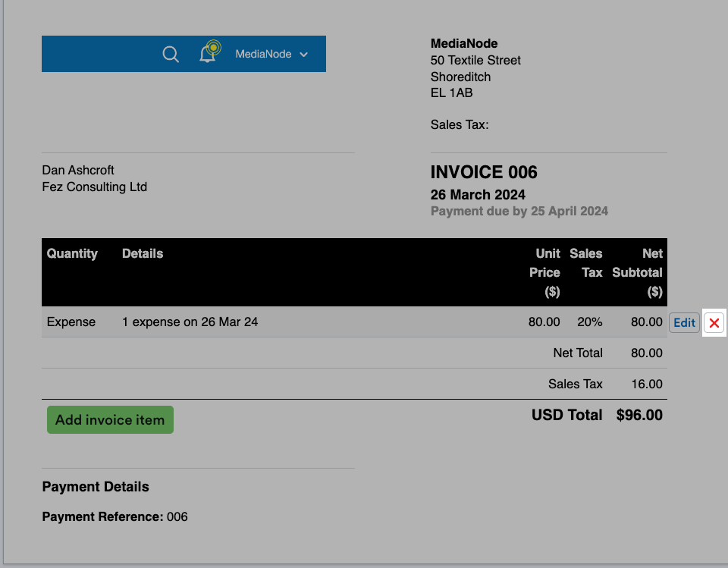
Task: Click the yellow alert badge on the bell
Action: [214, 48]
